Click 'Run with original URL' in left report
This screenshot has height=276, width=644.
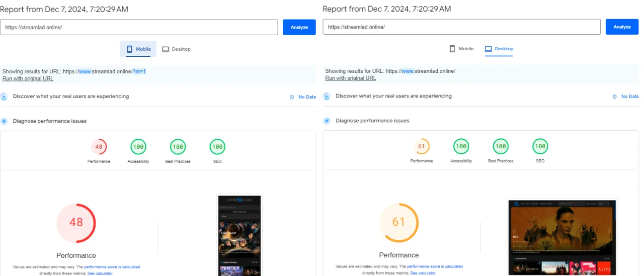pos(28,78)
